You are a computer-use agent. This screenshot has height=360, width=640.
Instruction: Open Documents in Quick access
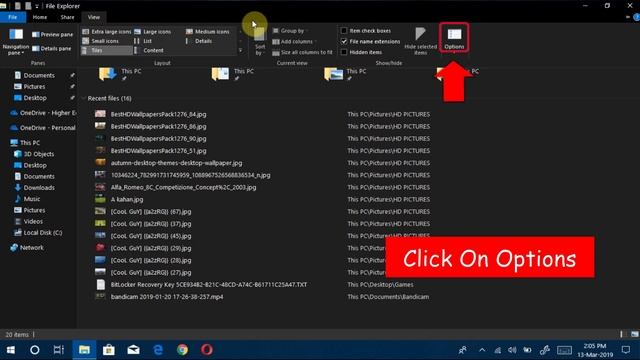tap(39, 76)
